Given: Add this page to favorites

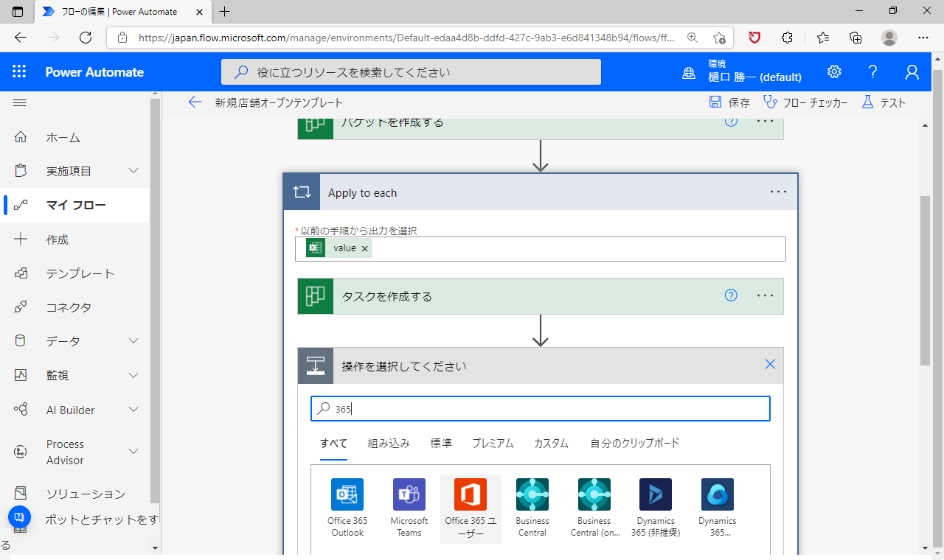Looking at the screenshot, I should coord(719,38).
